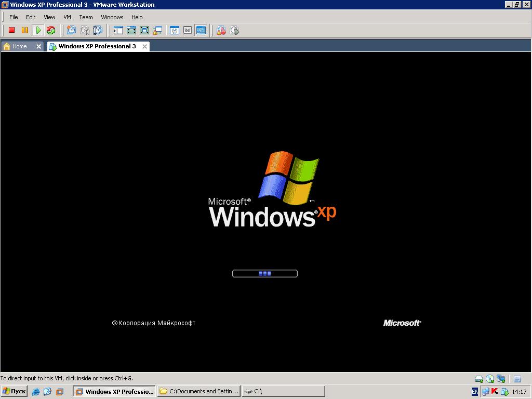Viewport: 532px width, 399px height.
Task: Click the message log icon in status bar
Action: (517, 379)
